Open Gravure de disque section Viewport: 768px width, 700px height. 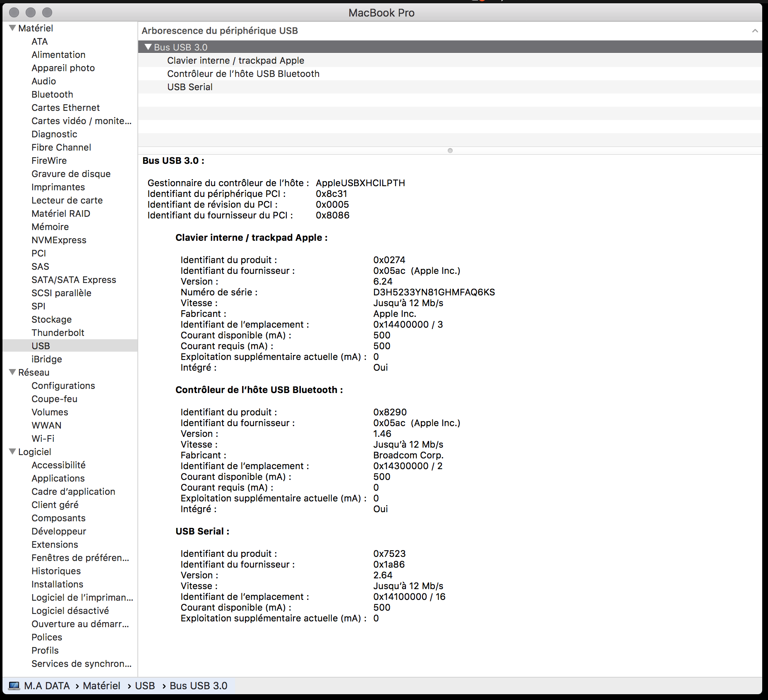click(71, 174)
